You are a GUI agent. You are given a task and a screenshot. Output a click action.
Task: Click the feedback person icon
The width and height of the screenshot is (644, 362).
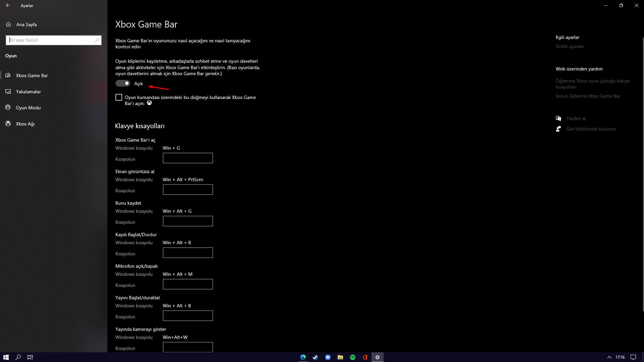tap(558, 129)
